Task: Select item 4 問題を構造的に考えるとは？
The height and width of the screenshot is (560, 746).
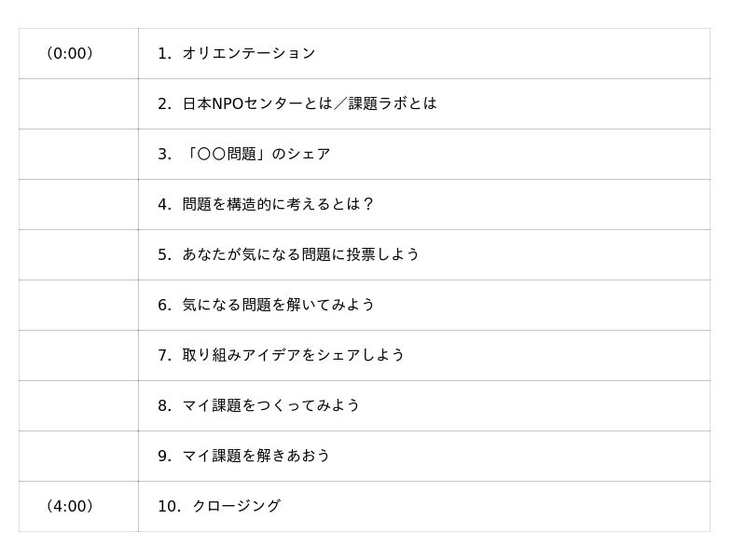Action: (266, 204)
